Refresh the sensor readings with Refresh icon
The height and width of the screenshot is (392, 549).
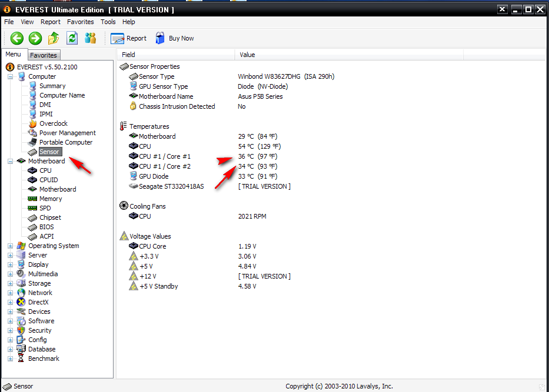pyautogui.click(x=72, y=38)
